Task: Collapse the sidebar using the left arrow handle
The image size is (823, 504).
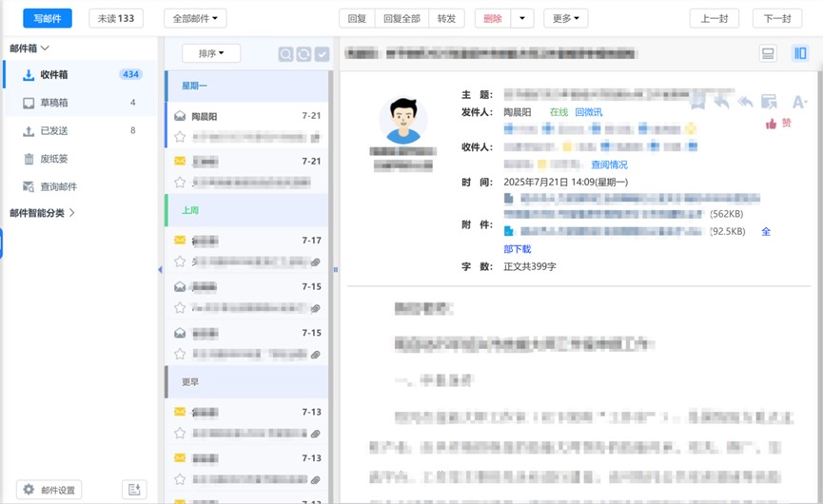Action: coord(160,270)
